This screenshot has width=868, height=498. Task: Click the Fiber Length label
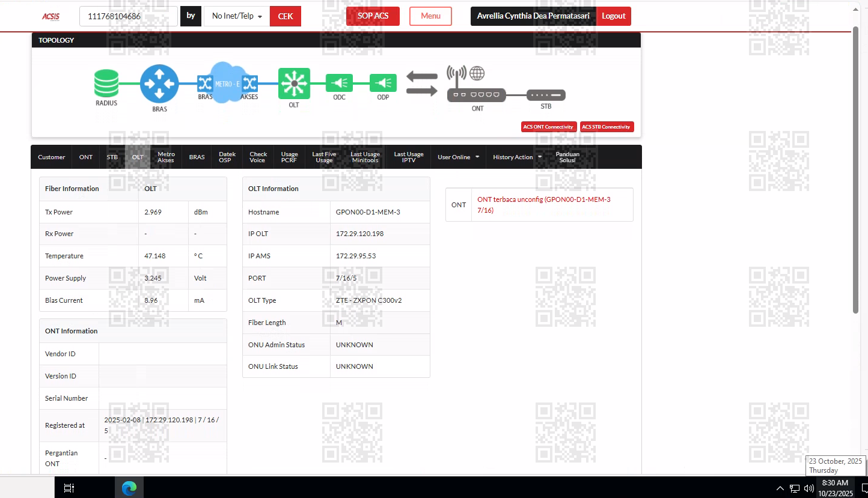(x=267, y=323)
